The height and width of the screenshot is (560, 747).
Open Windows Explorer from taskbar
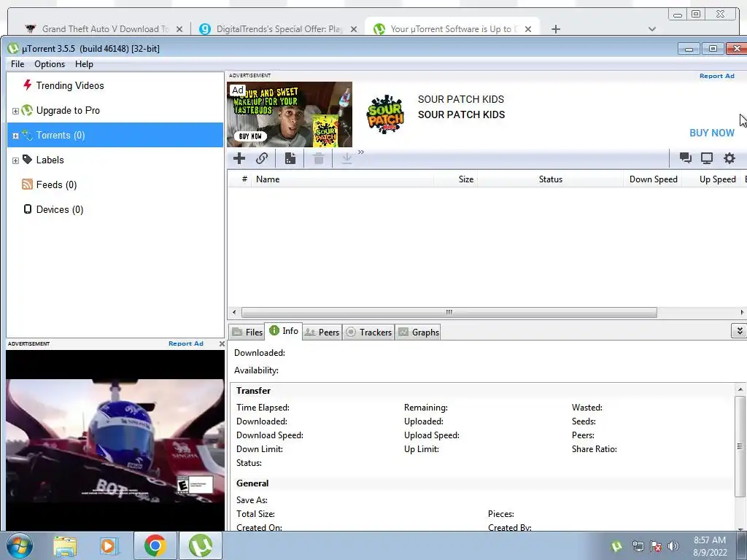tap(65, 546)
